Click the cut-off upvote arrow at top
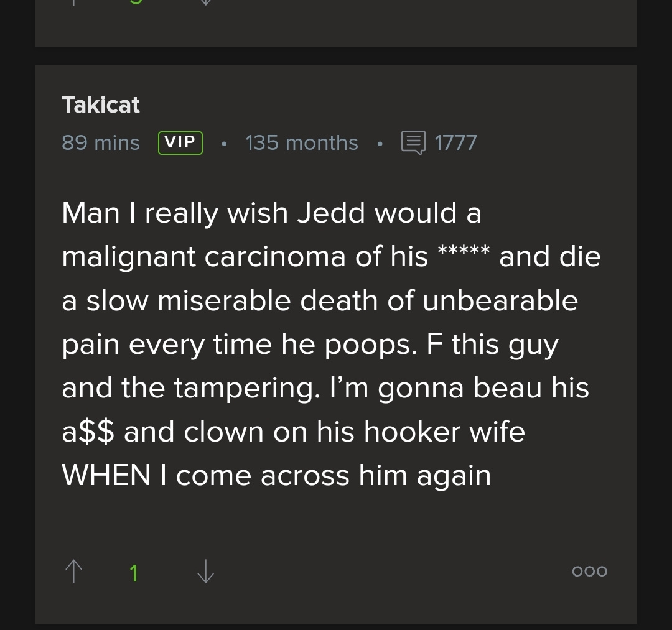 point(74,2)
